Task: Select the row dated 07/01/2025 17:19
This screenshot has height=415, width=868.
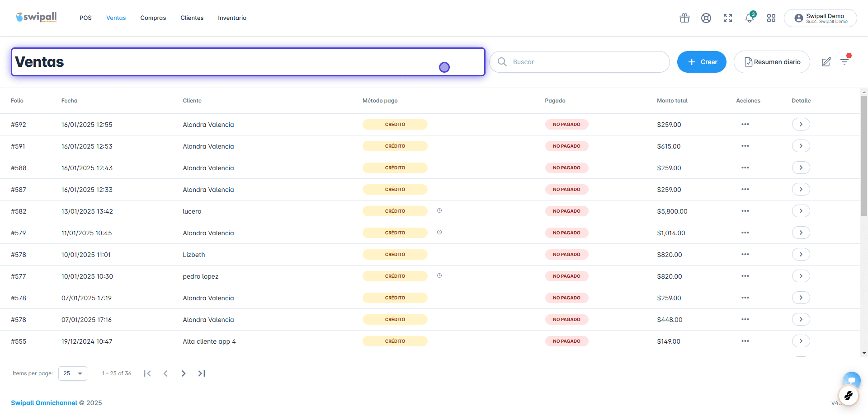Action: click(x=430, y=298)
